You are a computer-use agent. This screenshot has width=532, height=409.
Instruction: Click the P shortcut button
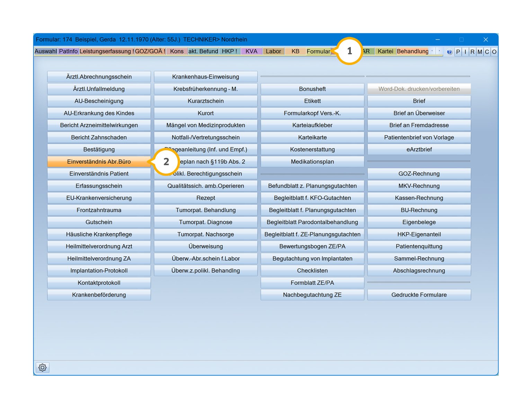(x=458, y=52)
